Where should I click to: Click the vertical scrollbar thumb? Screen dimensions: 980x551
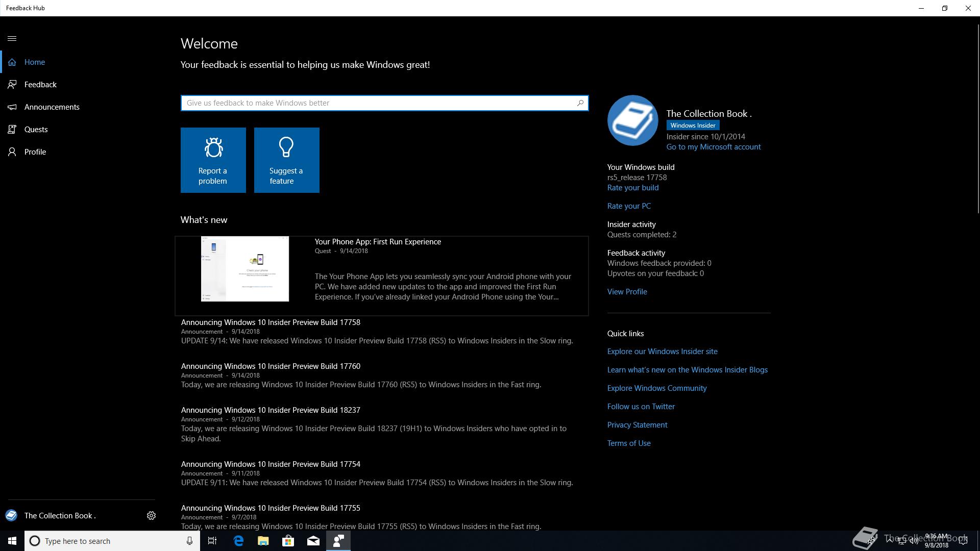pyautogui.click(x=978, y=119)
